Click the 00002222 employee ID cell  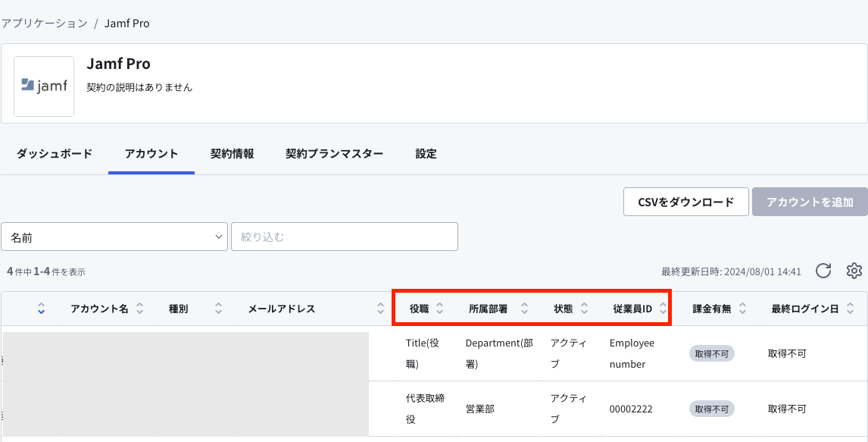click(x=631, y=409)
